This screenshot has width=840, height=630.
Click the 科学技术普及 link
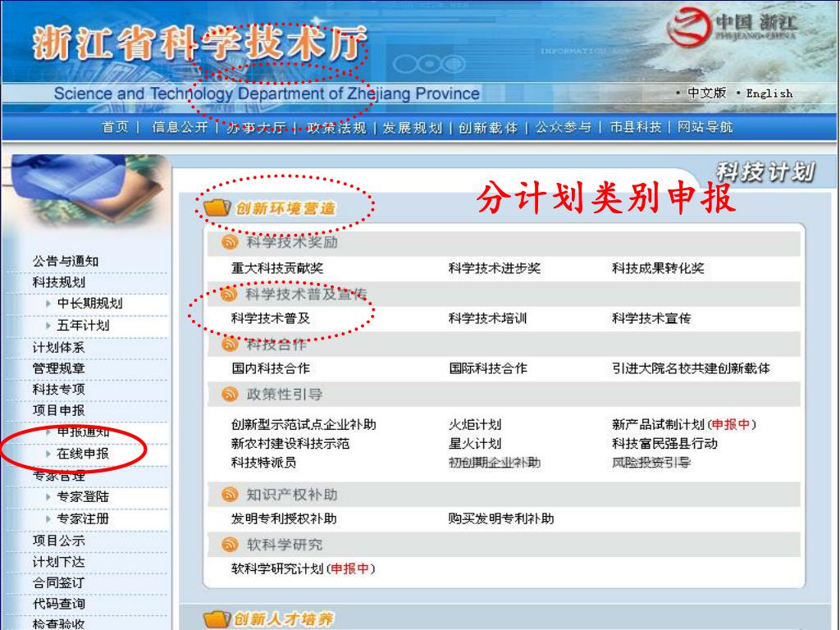pyautogui.click(x=271, y=318)
